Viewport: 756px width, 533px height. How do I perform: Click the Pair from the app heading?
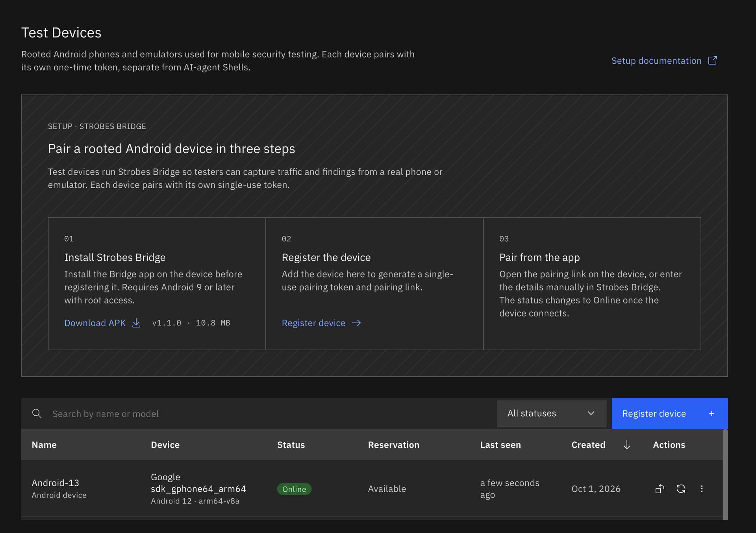click(539, 257)
